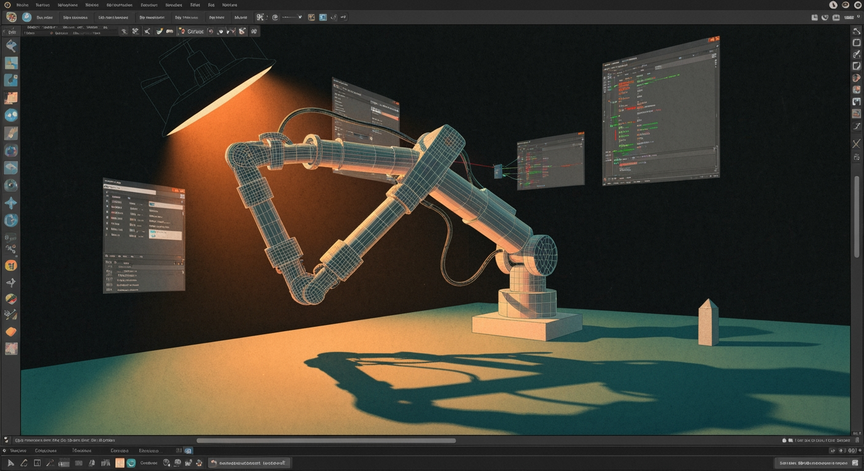This screenshot has height=471, width=864.
Task: Click the colorful round app icon in top toolbar
Action: coord(11,17)
